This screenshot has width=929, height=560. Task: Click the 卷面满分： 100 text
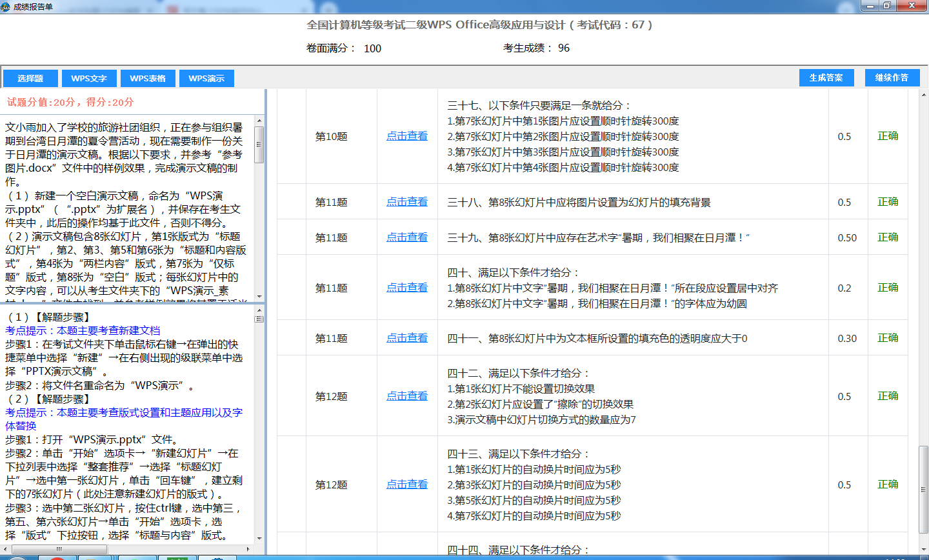pyautogui.click(x=344, y=48)
